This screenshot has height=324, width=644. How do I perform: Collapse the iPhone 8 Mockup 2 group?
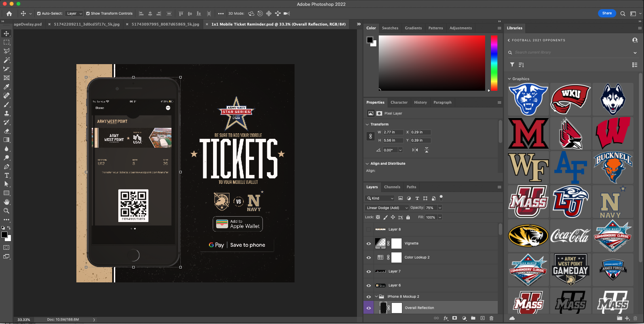(x=376, y=297)
